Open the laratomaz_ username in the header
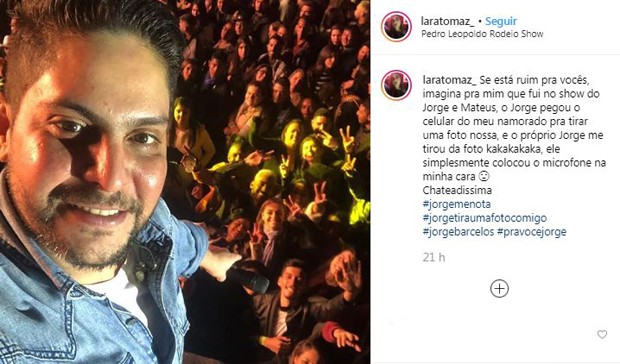The height and width of the screenshot is (364, 620). coord(448,21)
